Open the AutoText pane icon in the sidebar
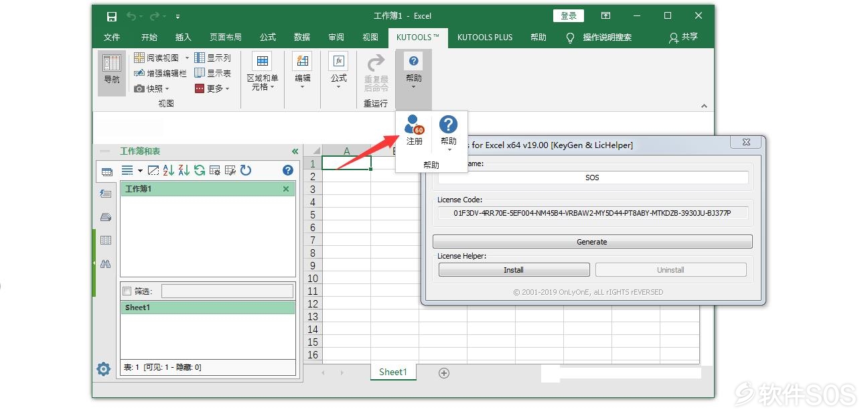This screenshot has width=868, height=414. pyautogui.click(x=106, y=194)
